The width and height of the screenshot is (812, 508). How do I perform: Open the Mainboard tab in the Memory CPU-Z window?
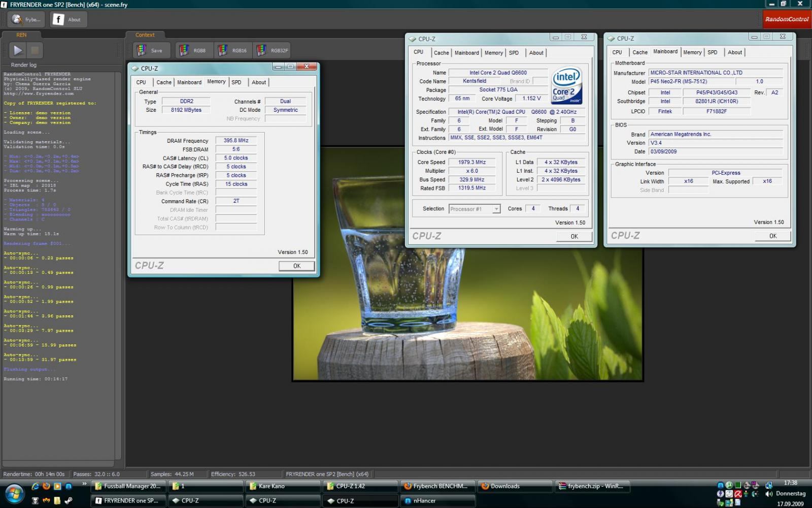tap(189, 82)
